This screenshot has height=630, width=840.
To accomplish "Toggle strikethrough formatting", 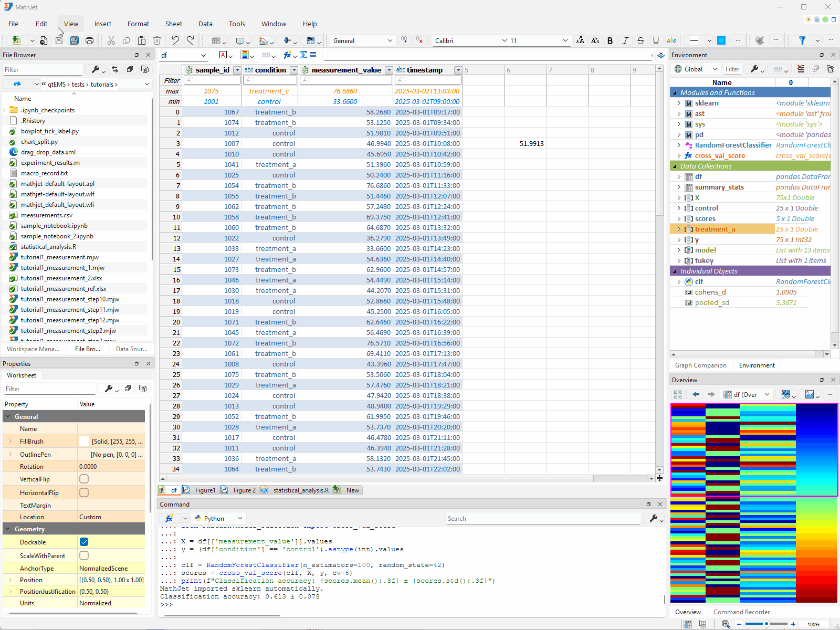I will [x=640, y=40].
